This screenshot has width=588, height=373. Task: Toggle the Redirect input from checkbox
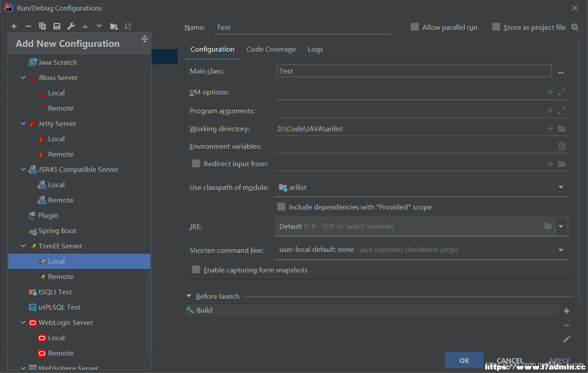(196, 164)
